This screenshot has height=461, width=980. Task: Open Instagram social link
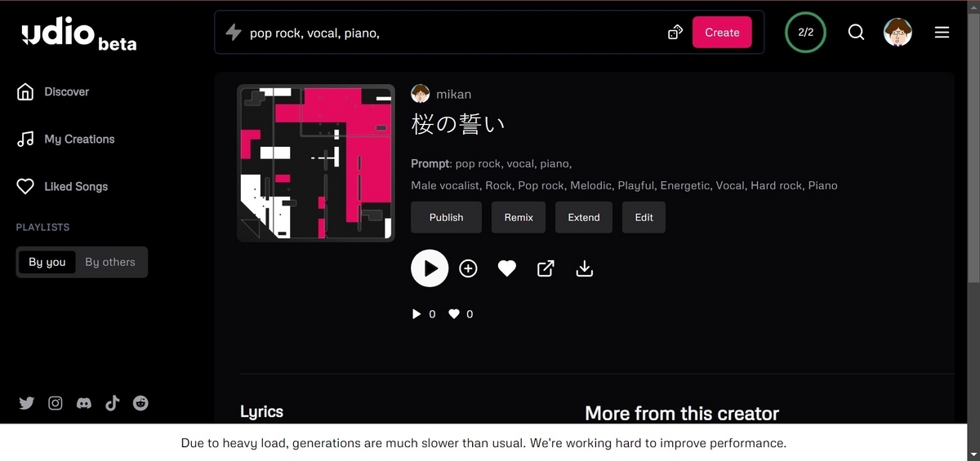point(55,403)
